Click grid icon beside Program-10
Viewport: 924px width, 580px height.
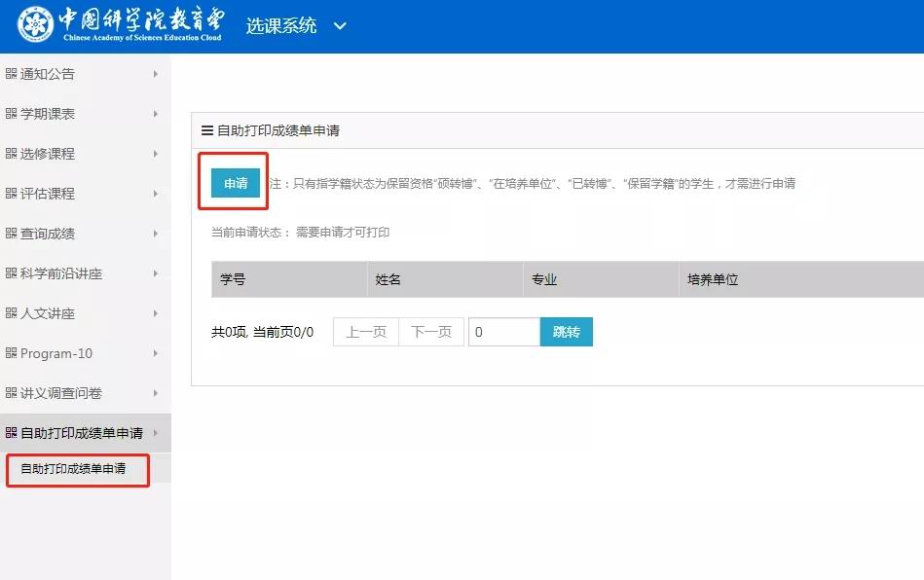click(x=11, y=353)
